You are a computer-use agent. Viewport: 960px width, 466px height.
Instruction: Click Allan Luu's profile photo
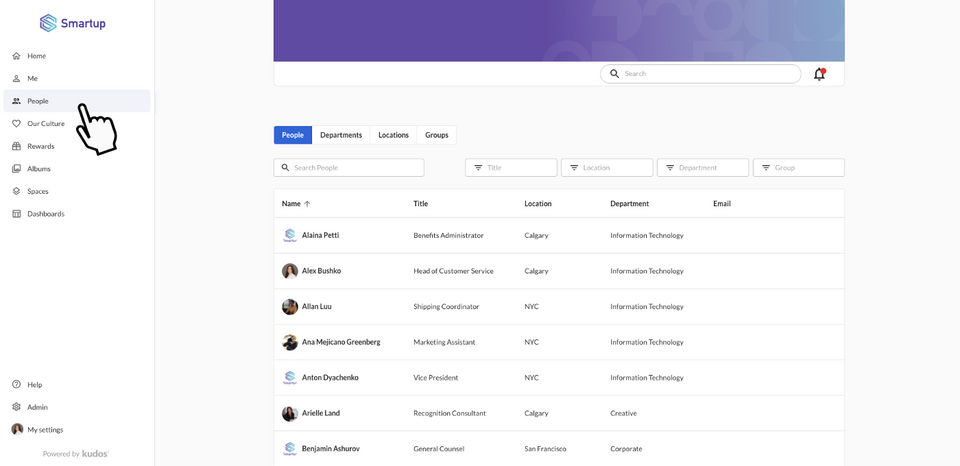290,306
